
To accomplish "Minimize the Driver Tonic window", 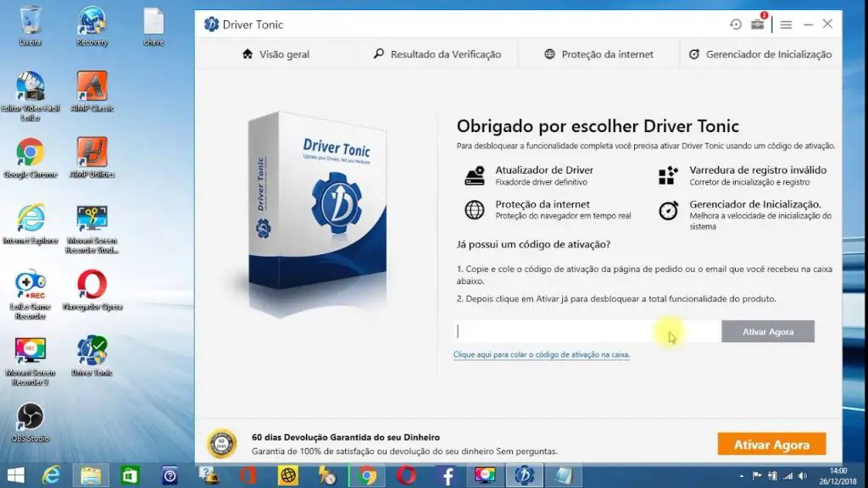I will [x=808, y=25].
